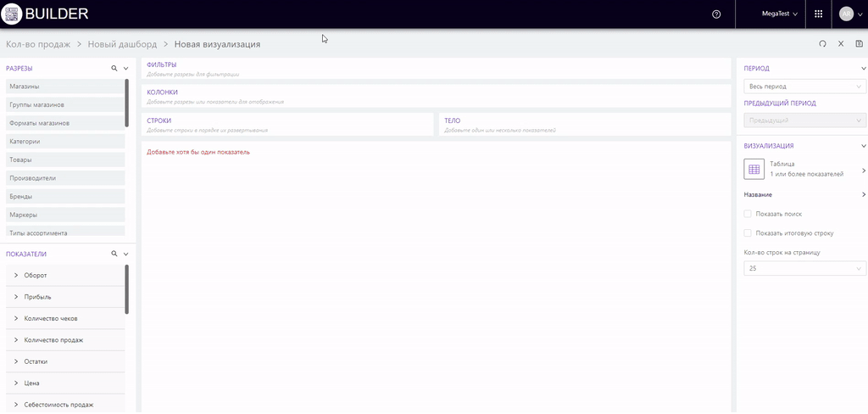
Task: Click the help question mark icon
Action: pyautogui.click(x=717, y=14)
